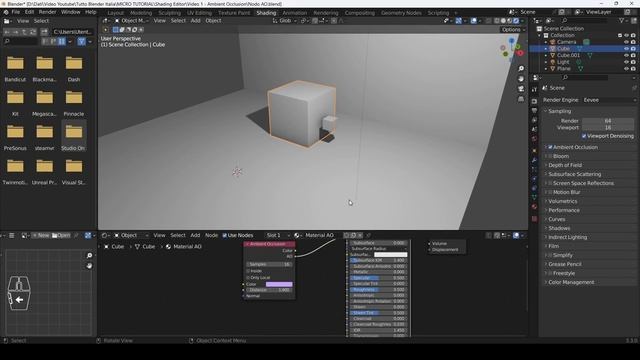The width and height of the screenshot is (640, 360).
Task: Click the image editor zoom magnifier icon
Action: (89, 256)
